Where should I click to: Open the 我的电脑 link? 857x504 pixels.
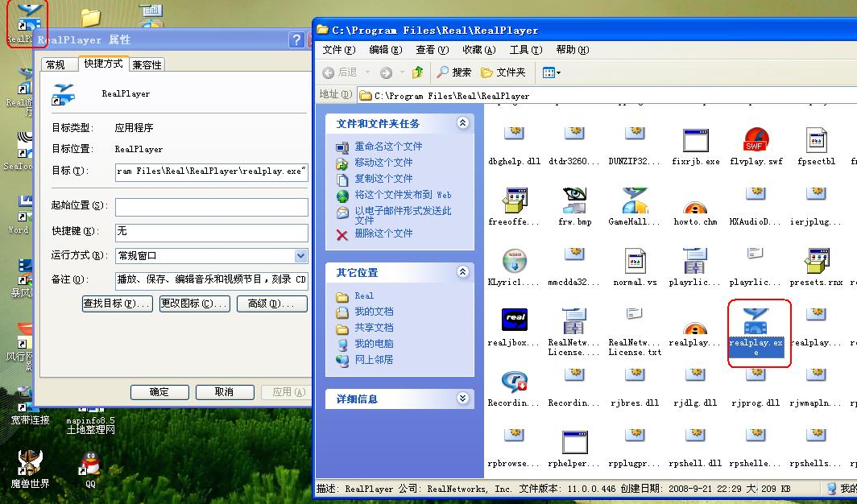tap(374, 344)
